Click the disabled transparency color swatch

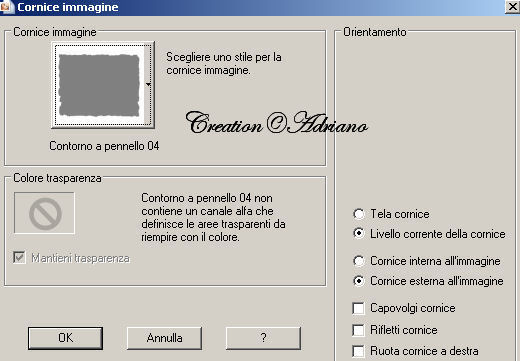pyautogui.click(x=44, y=213)
